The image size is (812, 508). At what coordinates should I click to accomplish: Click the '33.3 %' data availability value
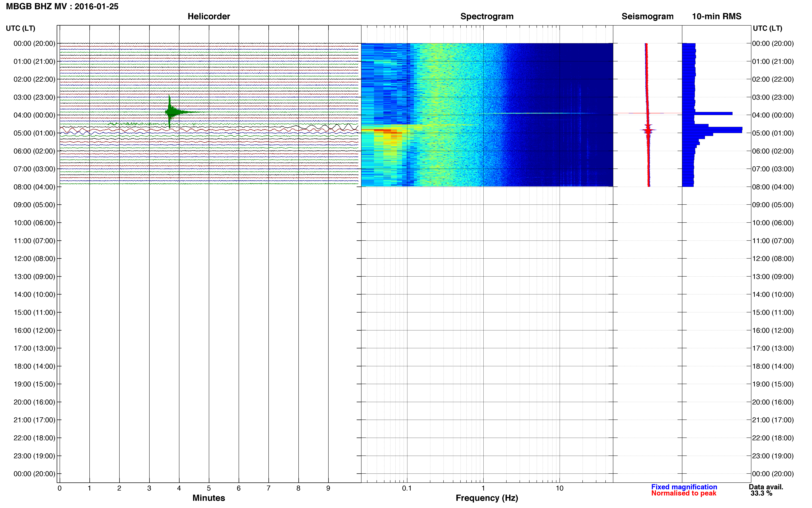click(761, 493)
